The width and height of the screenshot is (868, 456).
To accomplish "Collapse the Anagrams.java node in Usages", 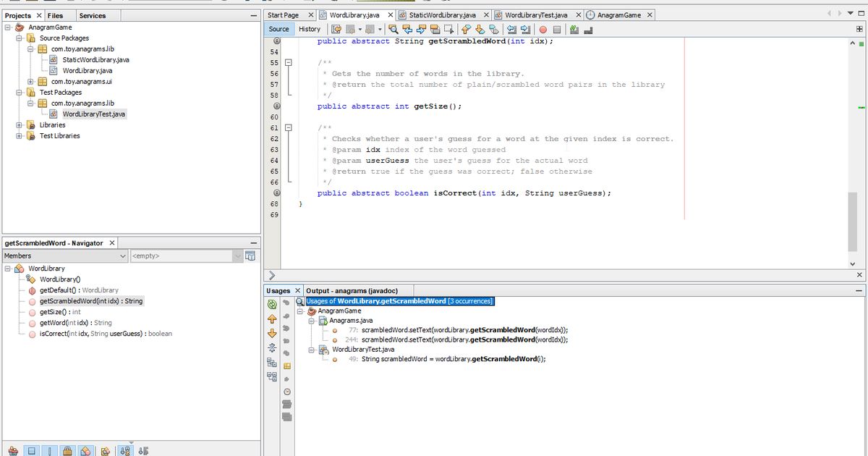I will [x=311, y=321].
